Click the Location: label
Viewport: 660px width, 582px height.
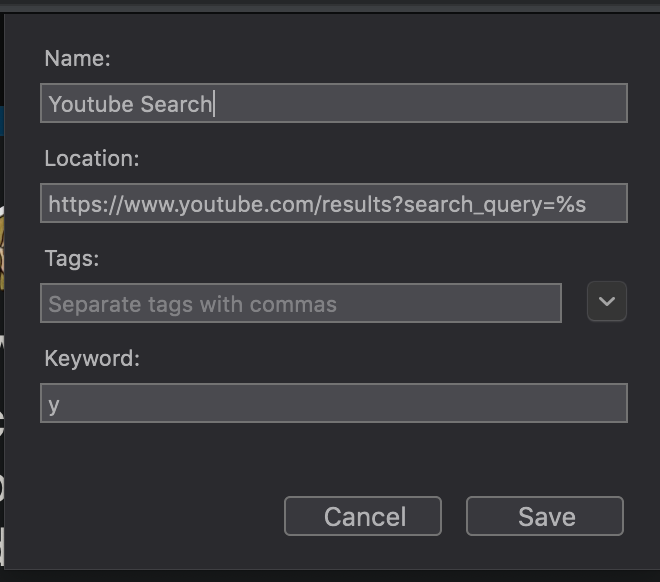[92, 158]
